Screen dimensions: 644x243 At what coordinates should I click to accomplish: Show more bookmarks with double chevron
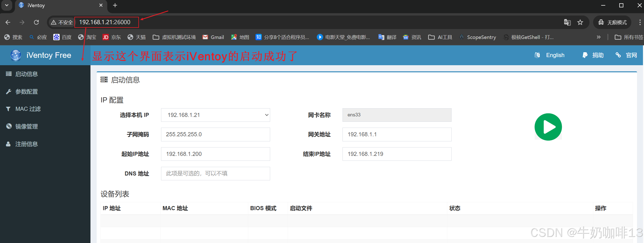pyautogui.click(x=599, y=37)
